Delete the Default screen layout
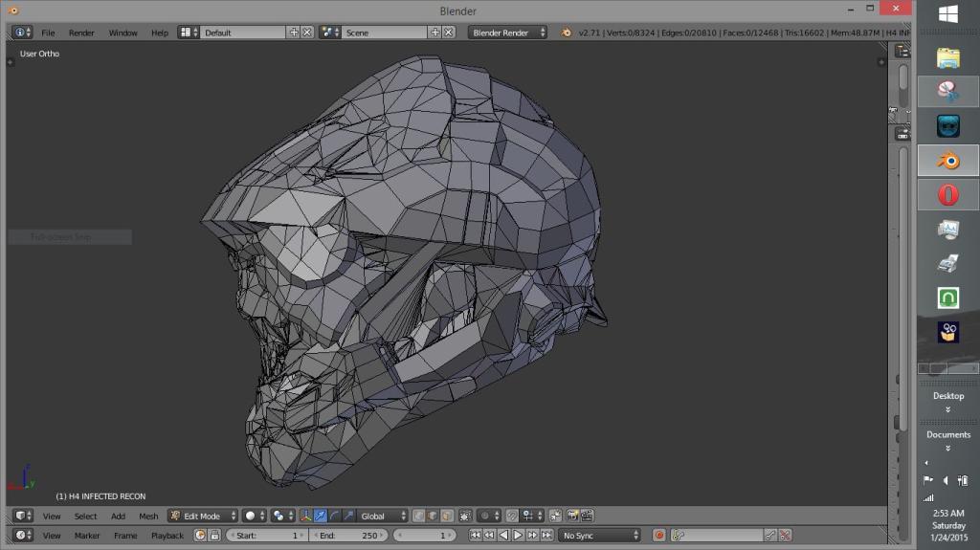 307,33
